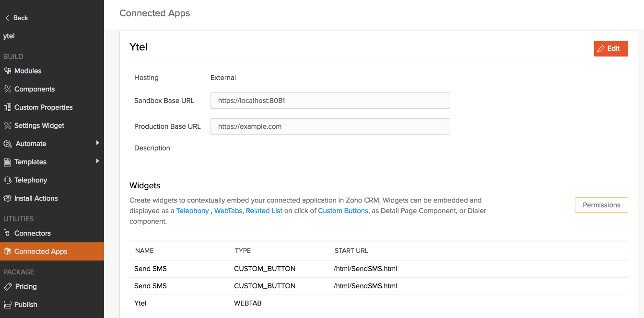The width and height of the screenshot is (644, 318).
Task: Click the Connectors icon
Action: coord(6,233)
